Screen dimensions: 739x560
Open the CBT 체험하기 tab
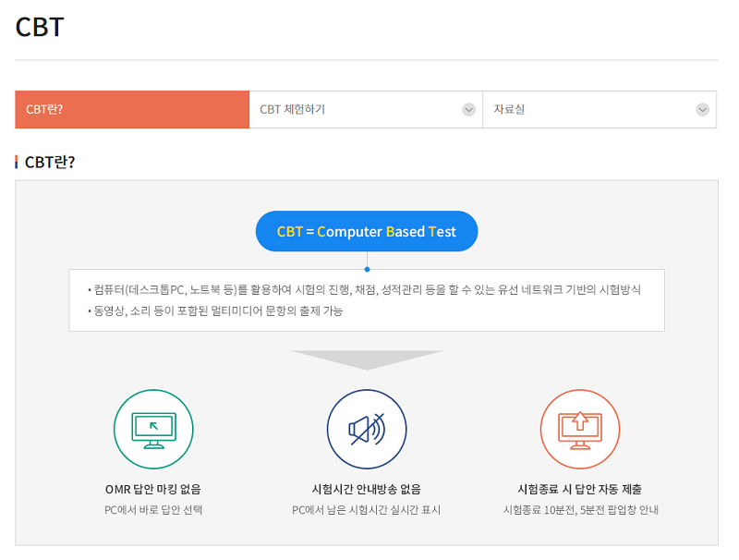coord(366,109)
